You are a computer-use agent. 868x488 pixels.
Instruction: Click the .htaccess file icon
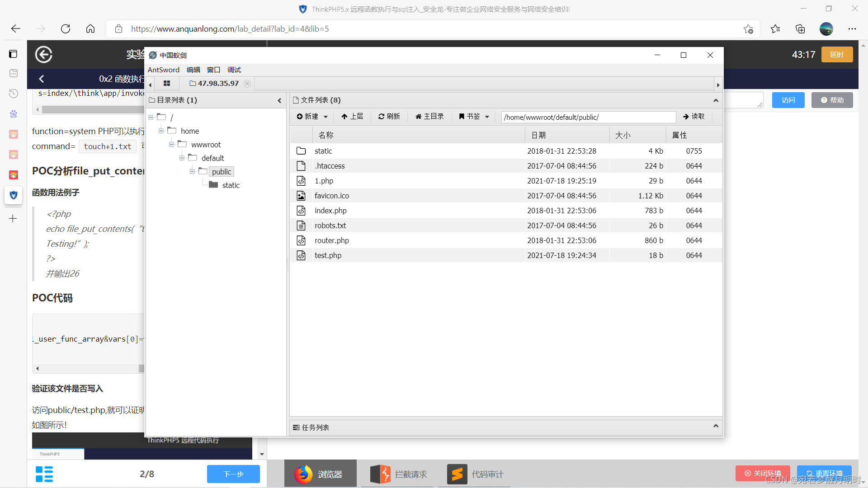tap(301, 166)
